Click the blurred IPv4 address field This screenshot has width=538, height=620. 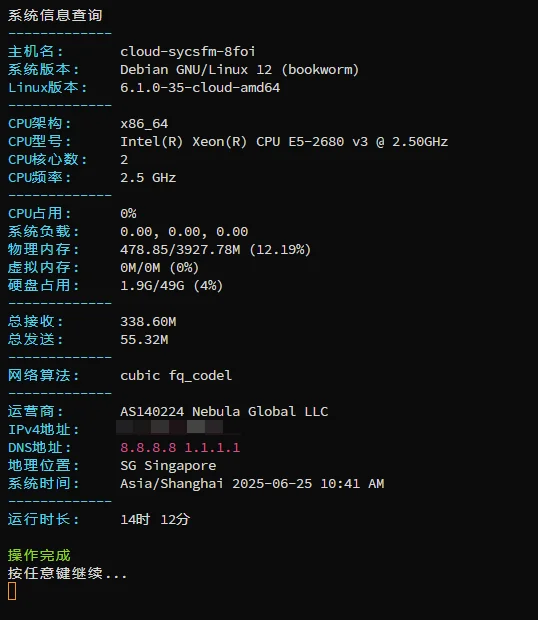point(170,427)
